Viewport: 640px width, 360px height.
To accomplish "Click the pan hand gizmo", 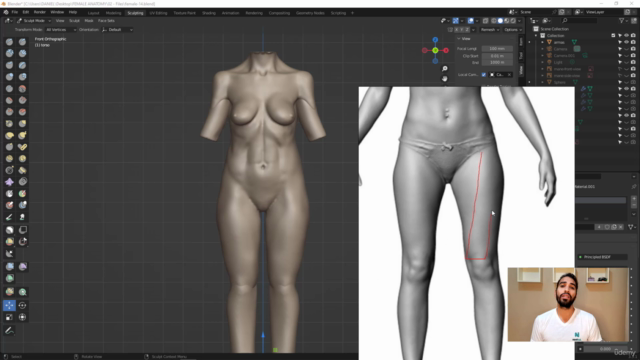I will (x=445, y=78).
